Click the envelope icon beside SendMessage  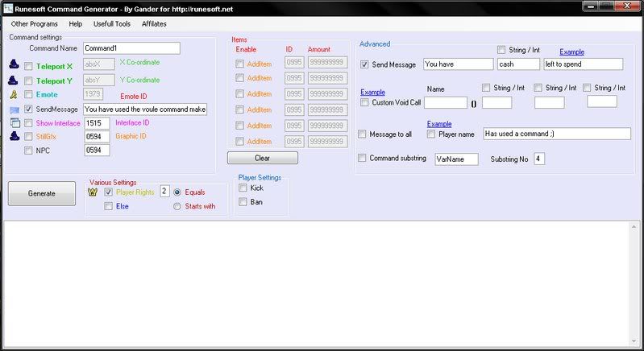[x=14, y=109]
